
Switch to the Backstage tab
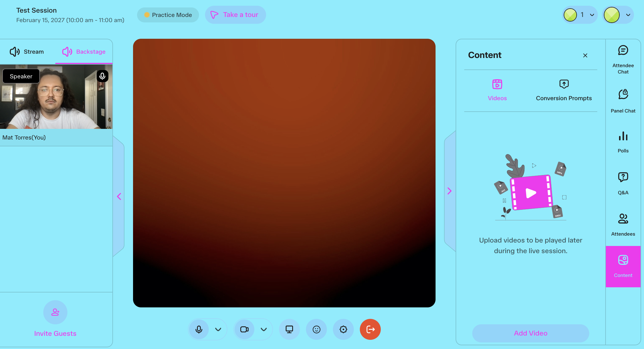(x=84, y=52)
